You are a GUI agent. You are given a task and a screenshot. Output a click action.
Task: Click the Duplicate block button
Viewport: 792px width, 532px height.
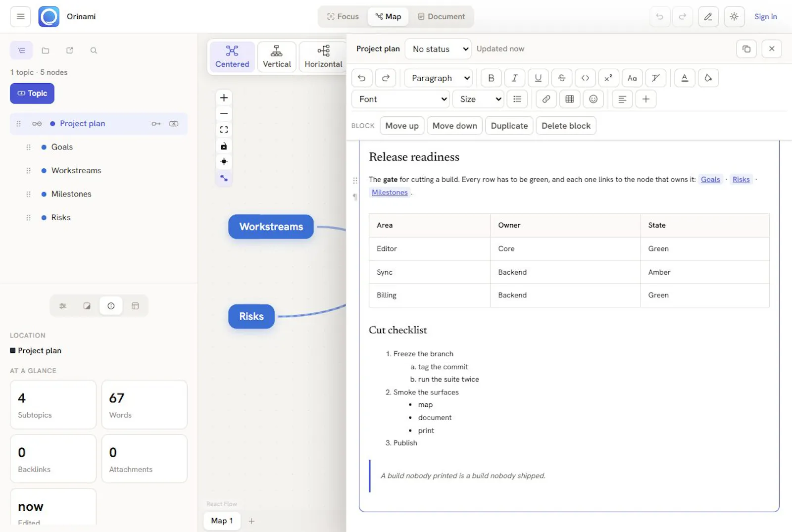[x=509, y=126]
